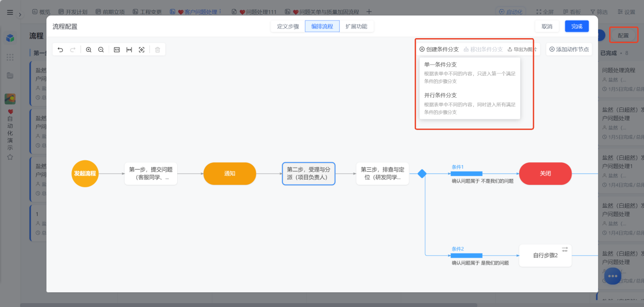This screenshot has height=307, width=644.
Task: Open the 问题处理流程 card in 已完成 list
Action: tap(621, 79)
